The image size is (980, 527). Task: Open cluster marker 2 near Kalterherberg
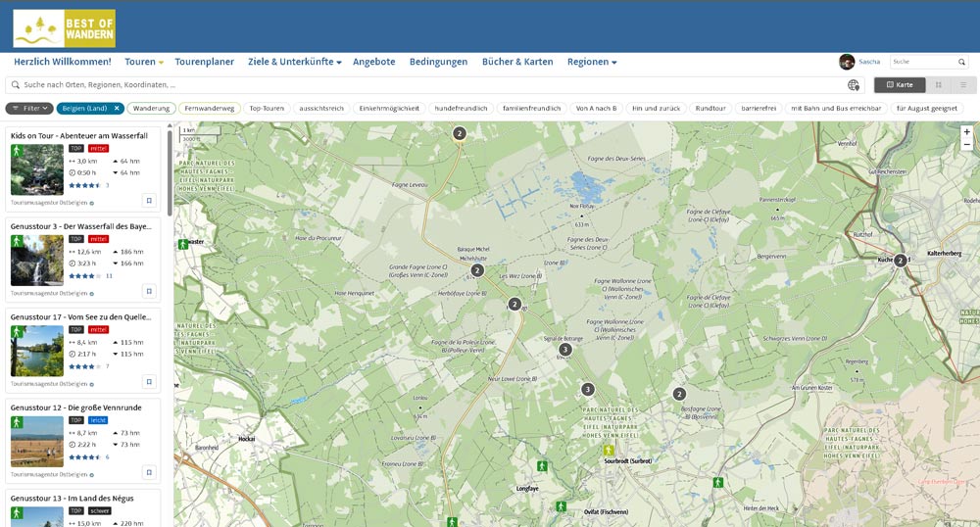coord(900,261)
